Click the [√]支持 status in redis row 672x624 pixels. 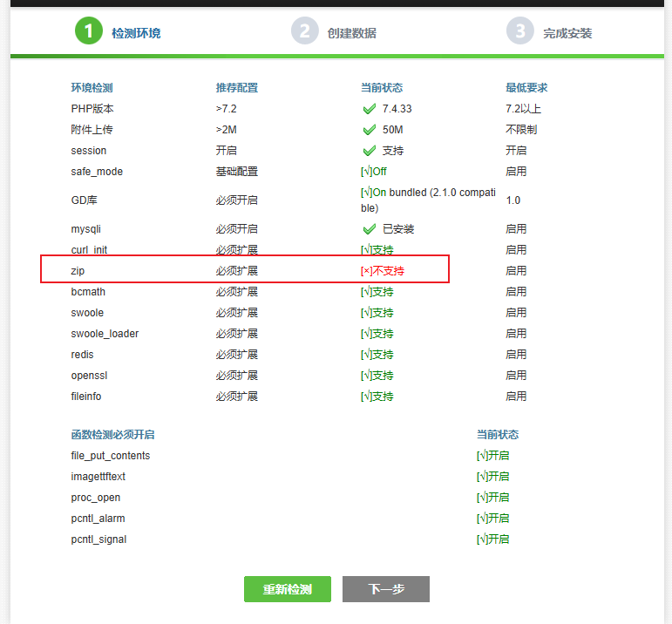click(x=377, y=355)
